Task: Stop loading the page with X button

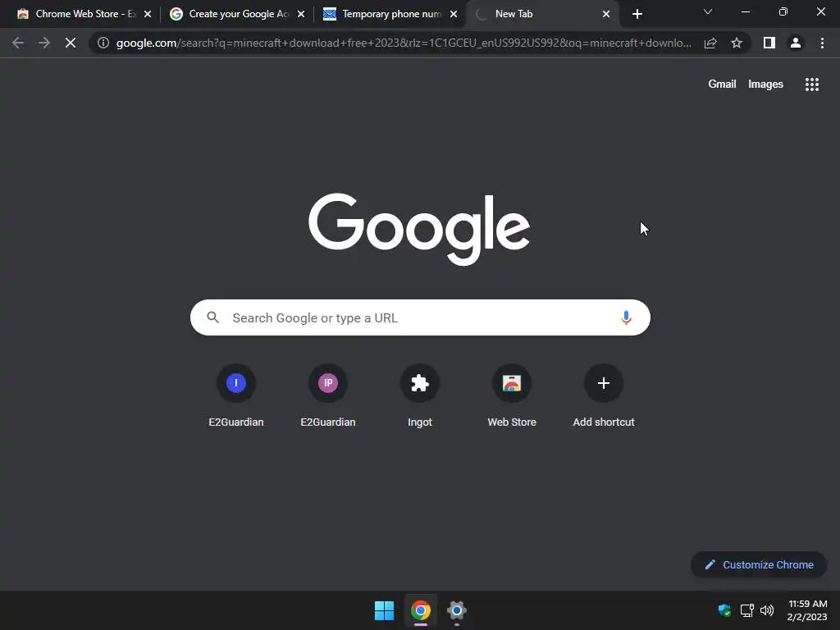Action: point(71,43)
